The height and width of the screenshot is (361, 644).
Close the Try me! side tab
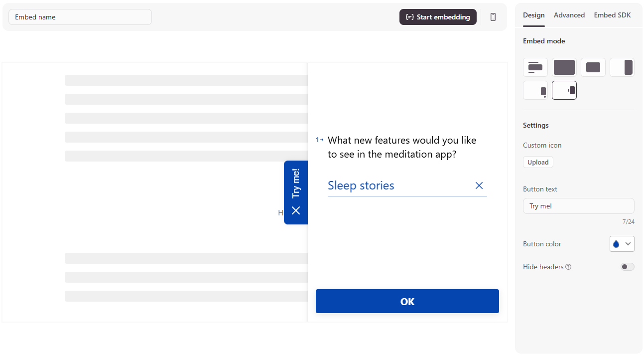click(x=296, y=210)
